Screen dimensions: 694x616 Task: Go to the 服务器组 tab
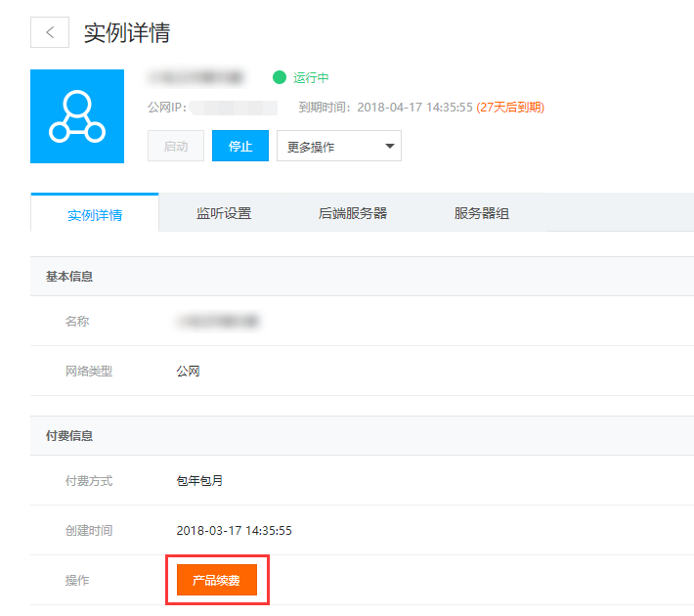482,213
